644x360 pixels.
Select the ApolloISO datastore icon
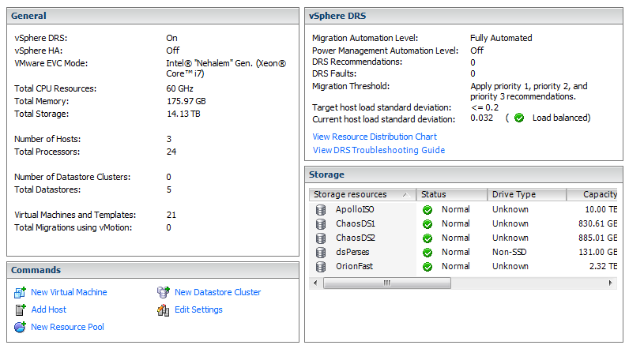(321, 210)
